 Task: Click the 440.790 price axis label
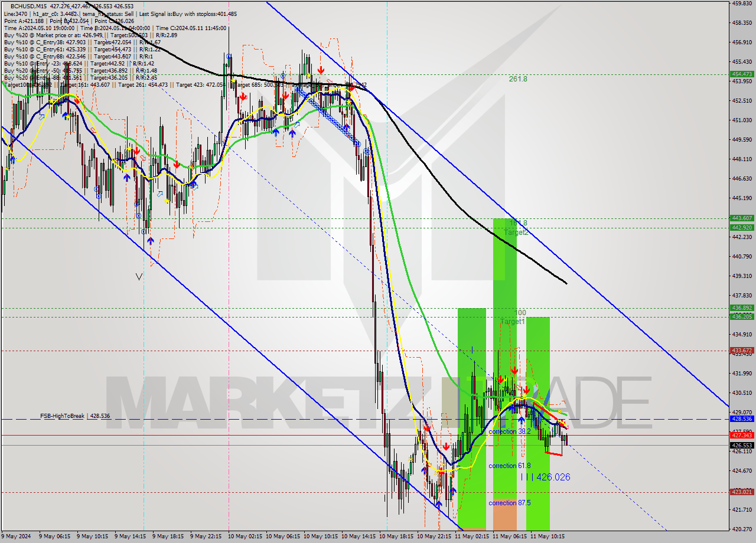tap(742, 256)
